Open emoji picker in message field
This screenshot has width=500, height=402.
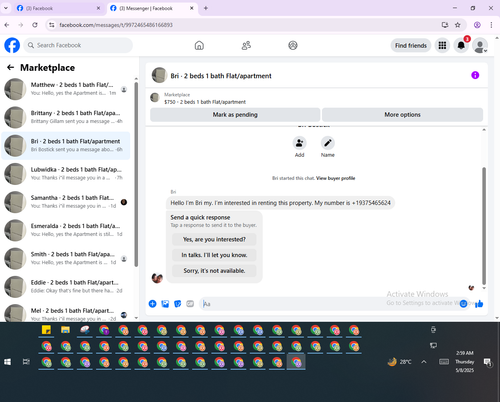pos(463,304)
